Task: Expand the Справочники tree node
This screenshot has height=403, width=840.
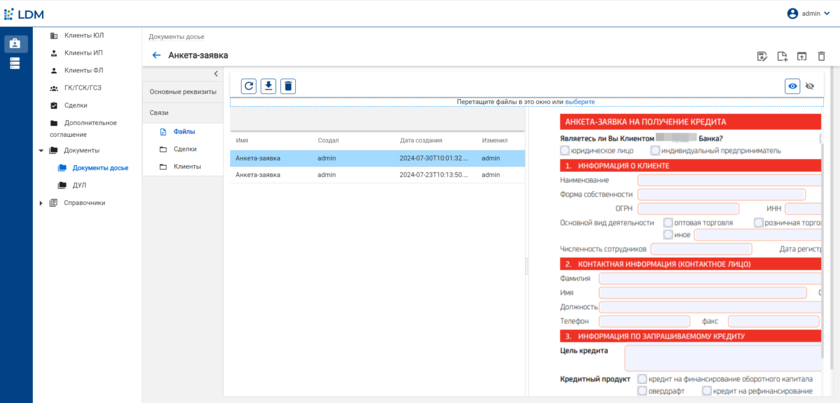Action: point(41,203)
